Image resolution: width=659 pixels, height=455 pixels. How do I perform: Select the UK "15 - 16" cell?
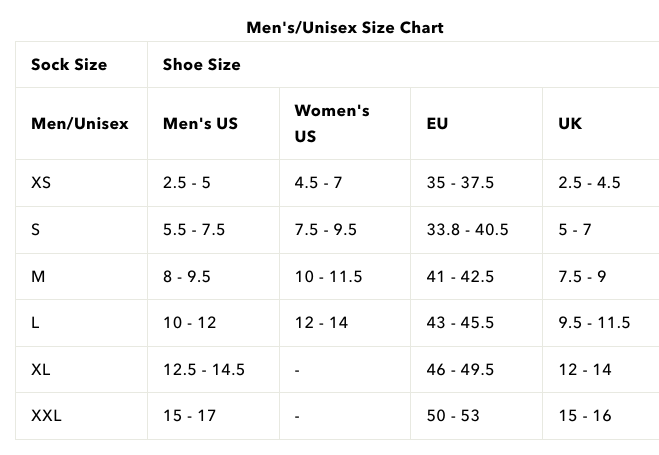(x=584, y=416)
